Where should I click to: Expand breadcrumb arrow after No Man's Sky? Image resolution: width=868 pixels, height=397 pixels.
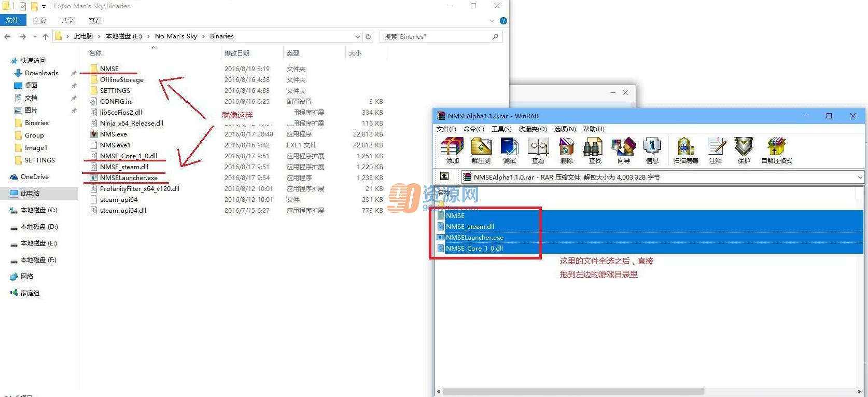203,36
